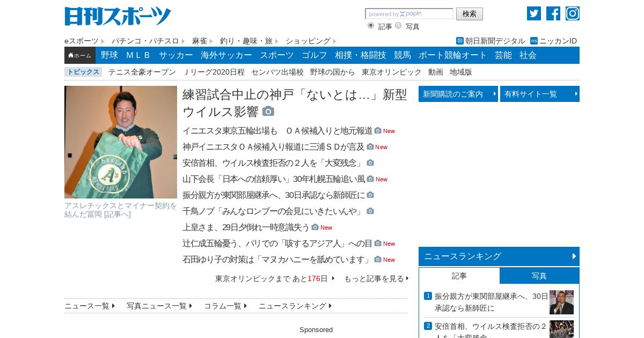Open 野球の国から topic link

[x=332, y=72]
